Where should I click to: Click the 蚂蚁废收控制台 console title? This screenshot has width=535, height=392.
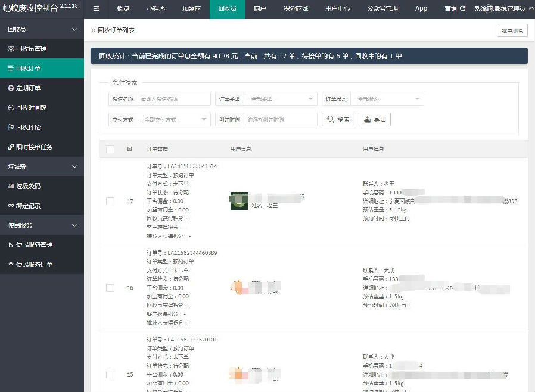tap(30, 8)
